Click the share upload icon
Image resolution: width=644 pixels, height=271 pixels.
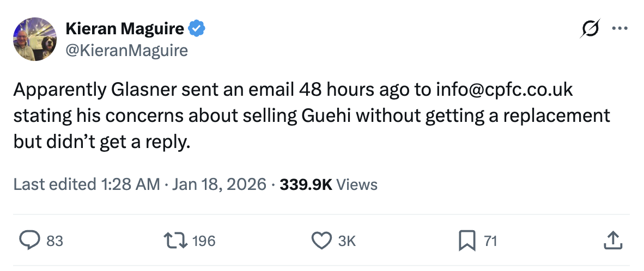(612, 240)
